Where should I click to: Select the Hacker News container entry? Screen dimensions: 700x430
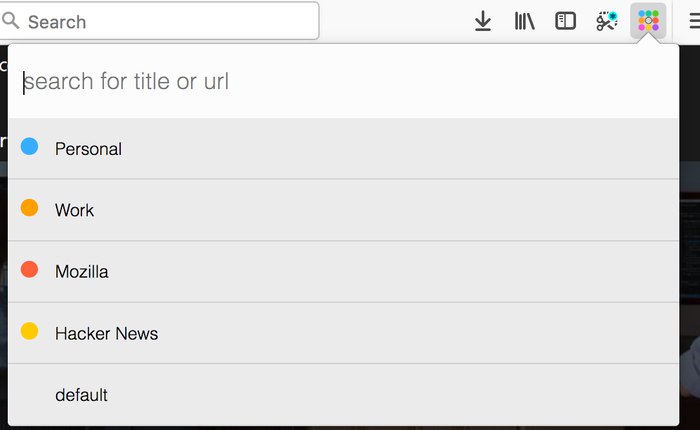coord(343,334)
